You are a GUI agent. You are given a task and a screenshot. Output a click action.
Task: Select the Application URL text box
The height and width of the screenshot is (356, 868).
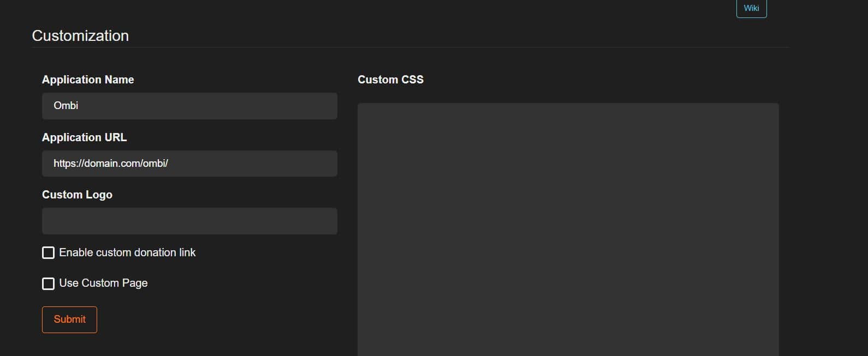click(x=189, y=163)
